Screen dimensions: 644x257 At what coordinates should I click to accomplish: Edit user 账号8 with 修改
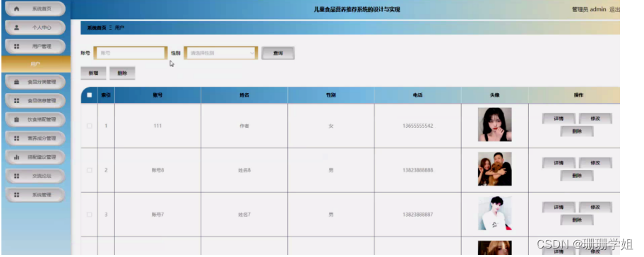coord(595,163)
